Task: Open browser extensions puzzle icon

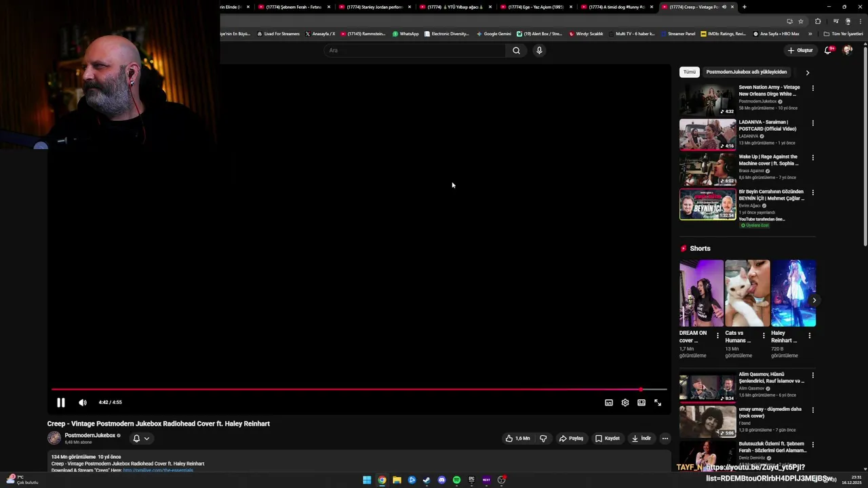Action: coord(818,21)
